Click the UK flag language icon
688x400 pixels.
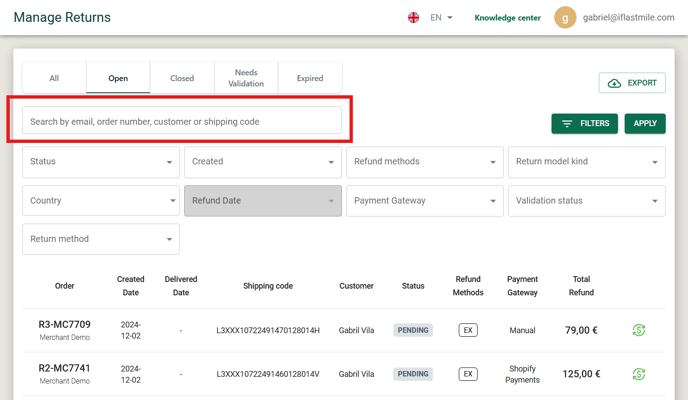[413, 18]
